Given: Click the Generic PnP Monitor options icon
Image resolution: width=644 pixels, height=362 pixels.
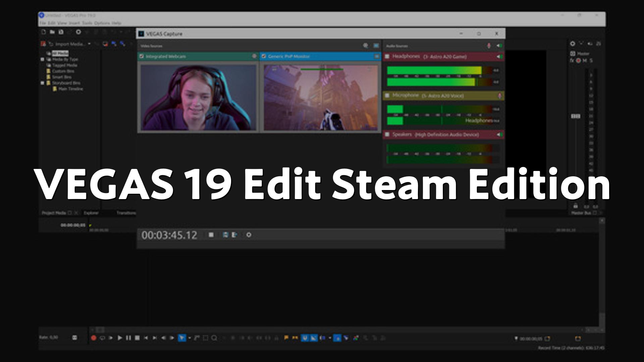Looking at the screenshot, I should tap(376, 56).
